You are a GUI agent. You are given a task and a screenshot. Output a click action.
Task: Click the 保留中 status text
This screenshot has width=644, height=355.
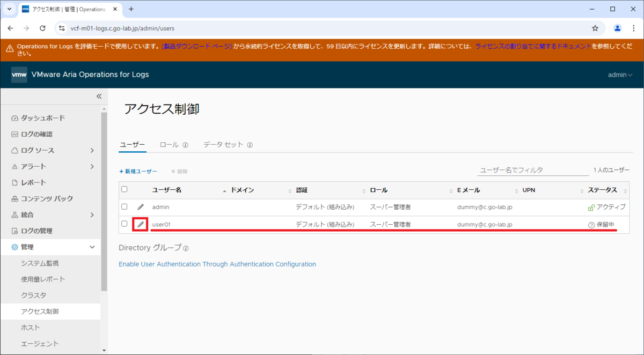(605, 225)
